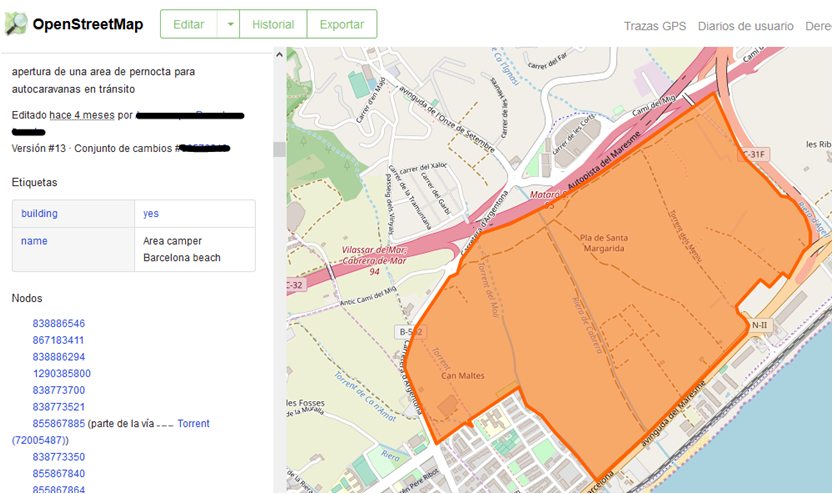Click the Can Maltes map label
833x494 pixels.
(463, 376)
